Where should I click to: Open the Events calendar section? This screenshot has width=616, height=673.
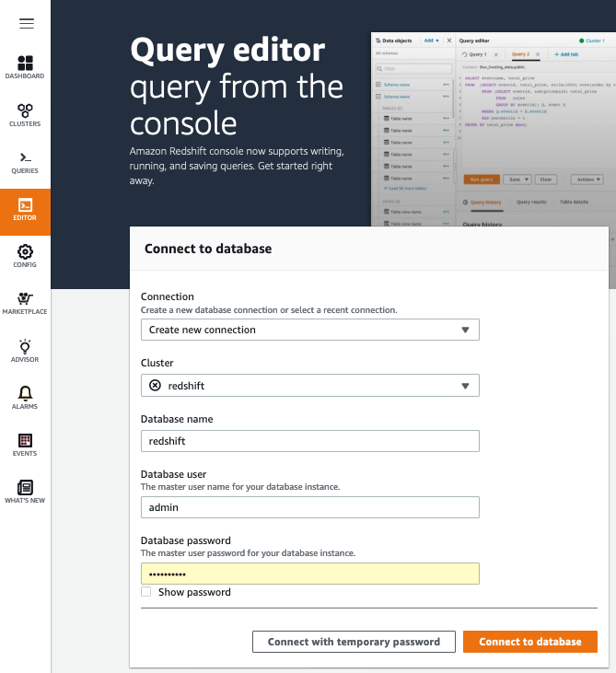(x=26, y=446)
